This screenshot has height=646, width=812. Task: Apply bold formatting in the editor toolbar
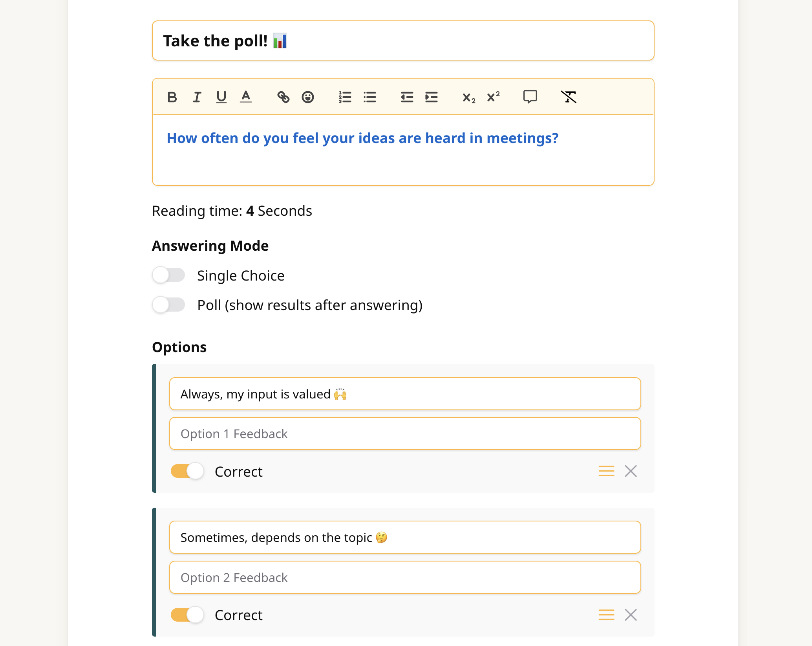pos(172,97)
